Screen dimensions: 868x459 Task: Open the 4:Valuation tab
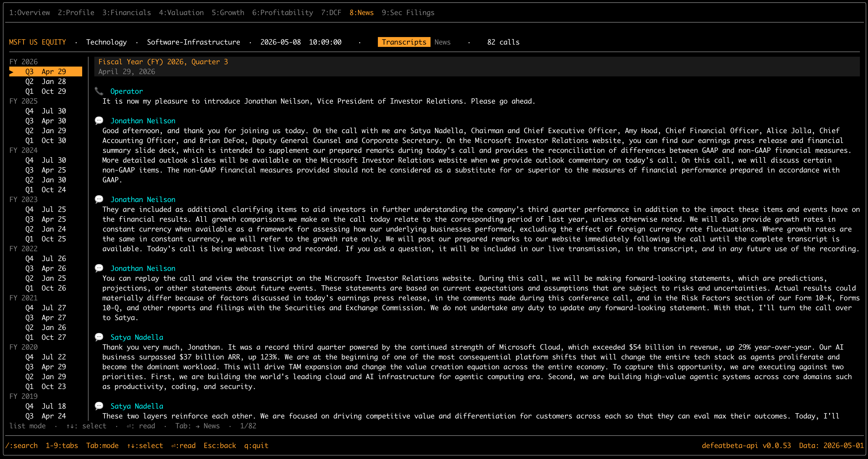(181, 12)
